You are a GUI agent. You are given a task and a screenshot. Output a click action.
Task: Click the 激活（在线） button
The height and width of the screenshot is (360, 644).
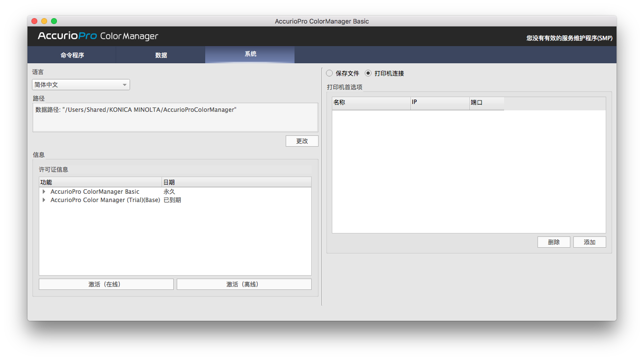coord(106,284)
